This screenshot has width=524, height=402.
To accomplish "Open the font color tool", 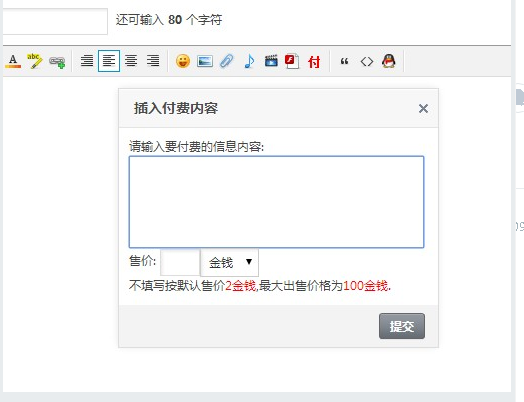I will (13, 61).
